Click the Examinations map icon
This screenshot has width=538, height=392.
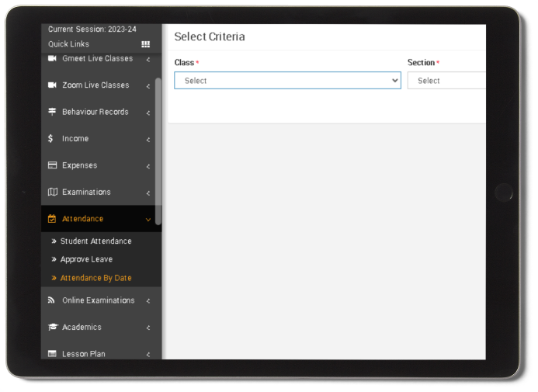(53, 192)
